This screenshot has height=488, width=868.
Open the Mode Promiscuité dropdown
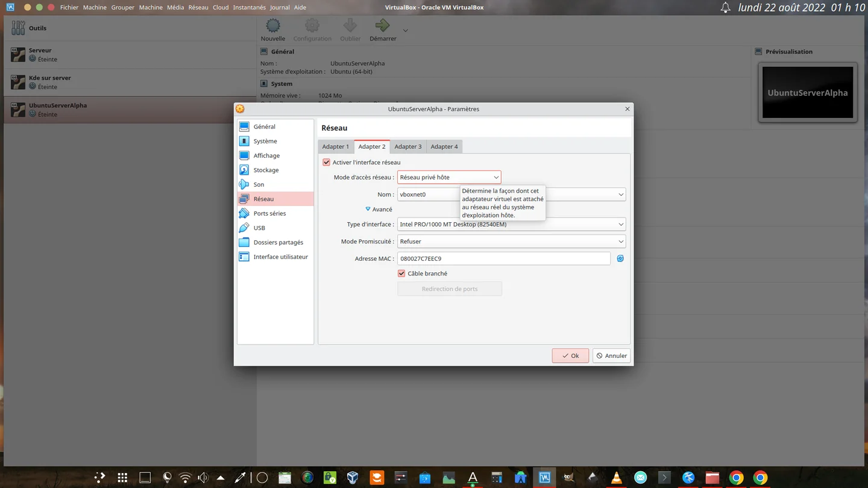(x=511, y=241)
